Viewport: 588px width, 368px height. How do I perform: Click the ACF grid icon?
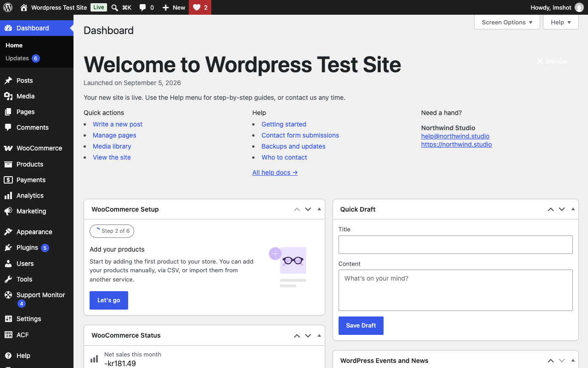(8, 335)
